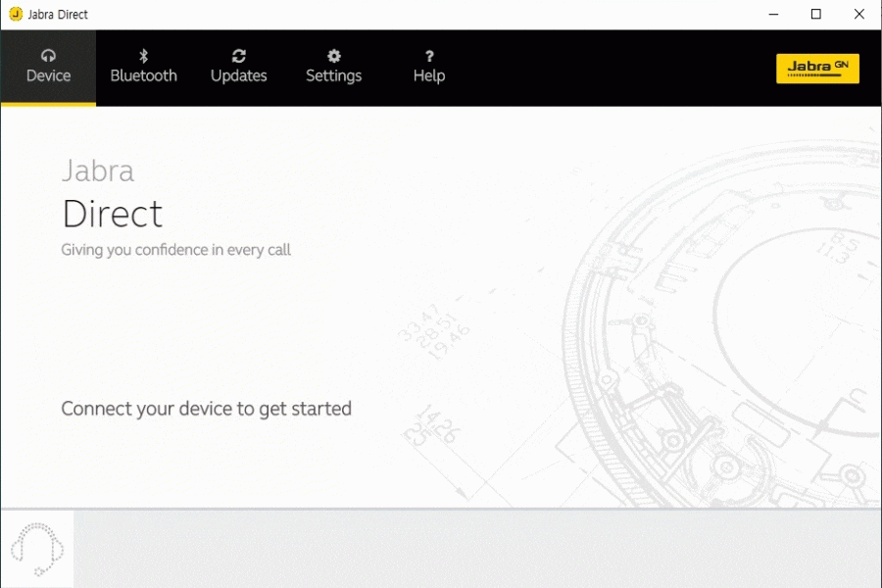Maximize the Jabra Direct window
882x588 pixels.
point(815,14)
